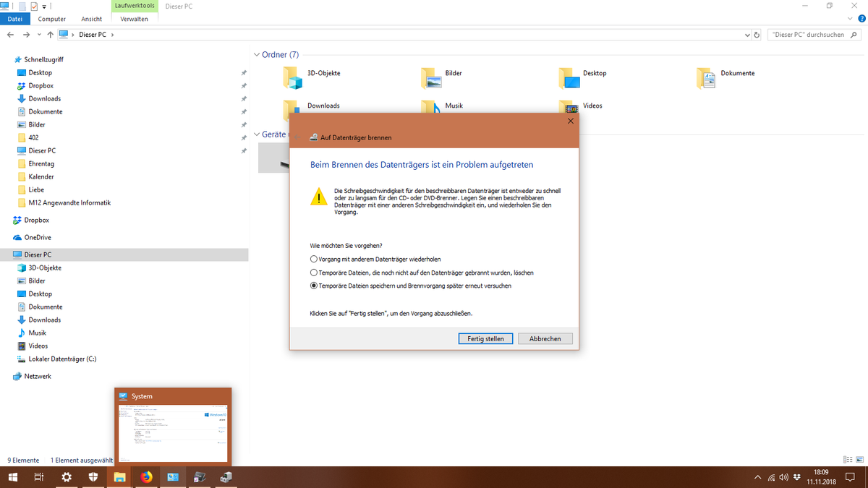
Task: Collapse the Schnellzugriff tree node
Action: 7,59
